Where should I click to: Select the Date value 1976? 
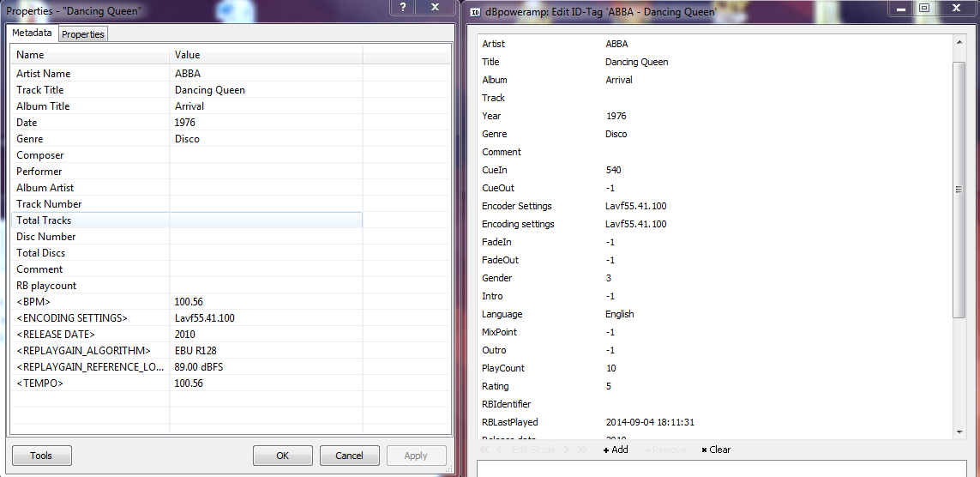(x=185, y=123)
